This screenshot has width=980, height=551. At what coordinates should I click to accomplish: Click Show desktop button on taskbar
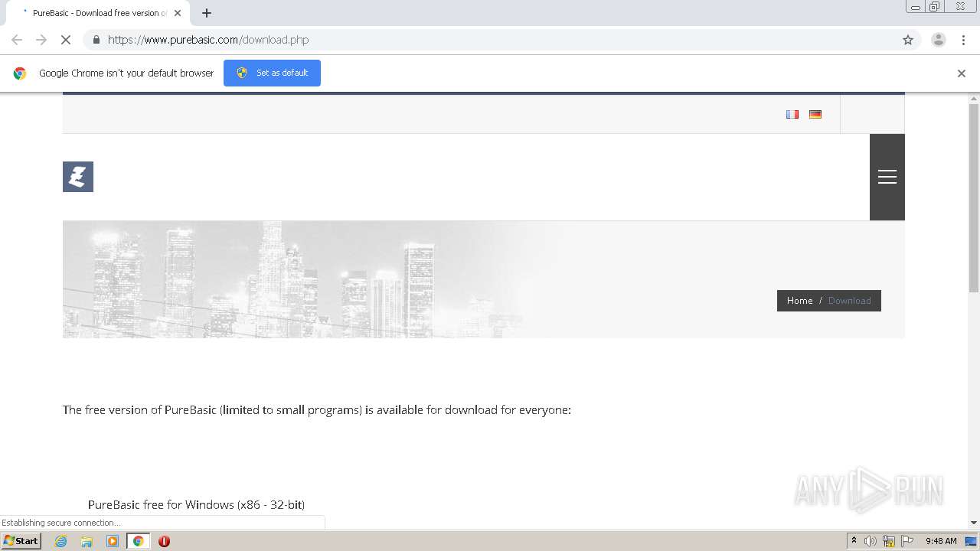(971, 541)
